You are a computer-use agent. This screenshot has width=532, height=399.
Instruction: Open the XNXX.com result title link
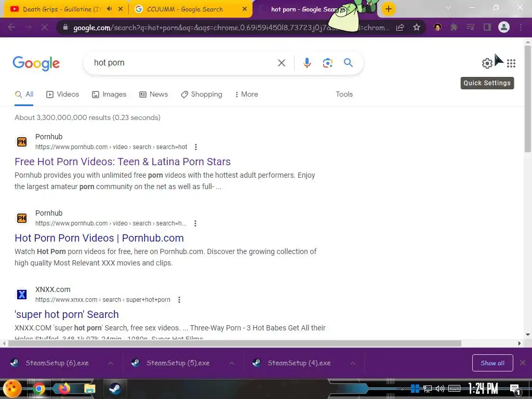pyautogui.click(x=66, y=314)
